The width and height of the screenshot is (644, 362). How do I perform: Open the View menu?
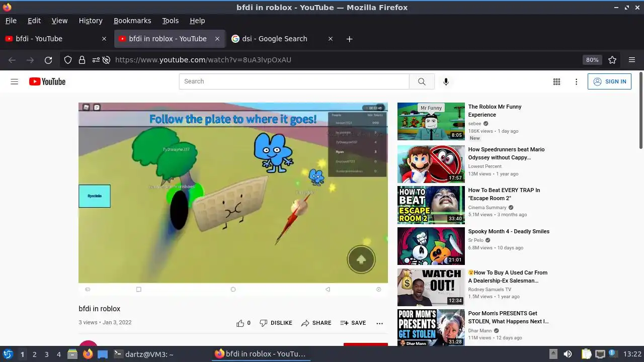[59, 21]
